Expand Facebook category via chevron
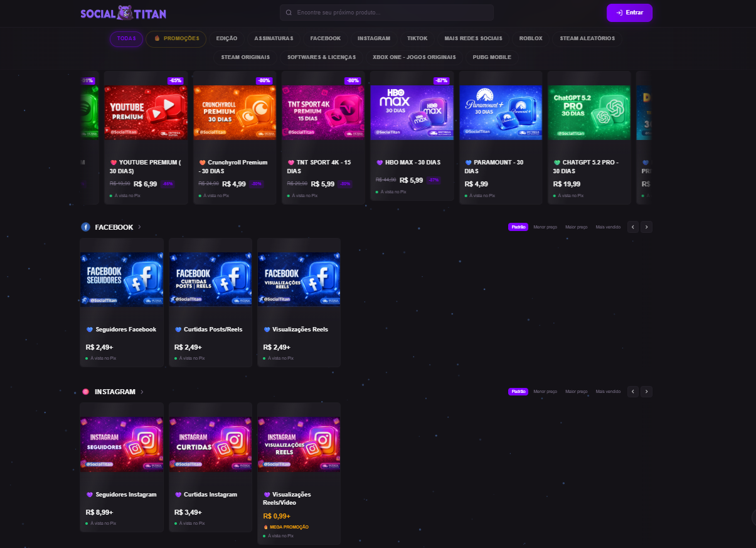756x548 pixels. click(x=139, y=227)
